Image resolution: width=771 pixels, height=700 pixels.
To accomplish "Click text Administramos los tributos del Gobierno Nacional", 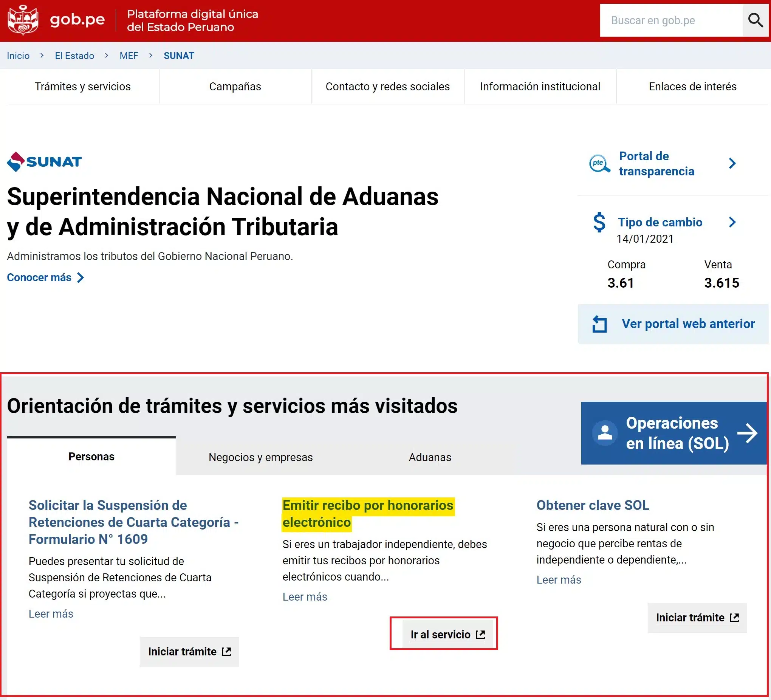I will pyautogui.click(x=150, y=256).
